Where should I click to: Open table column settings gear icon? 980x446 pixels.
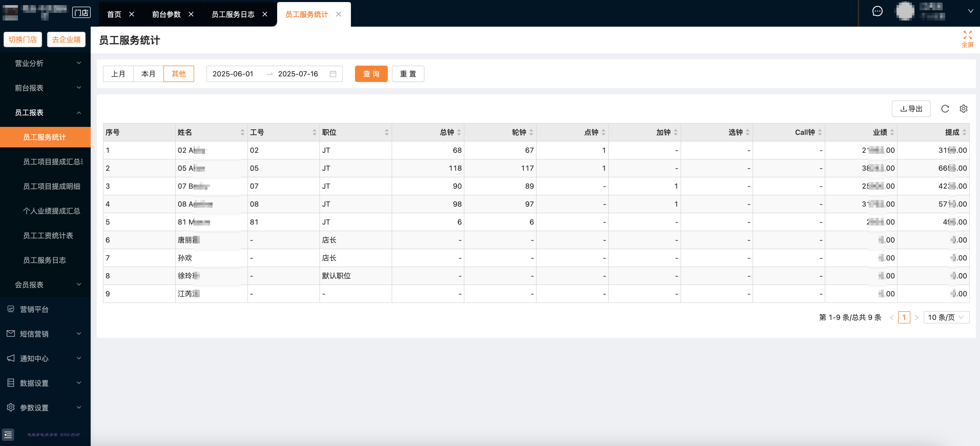click(x=963, y=109)
